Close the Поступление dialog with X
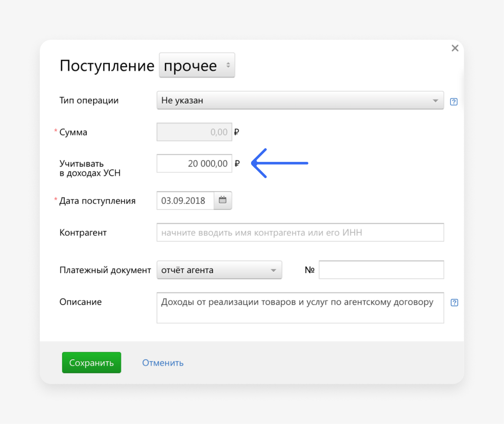This screenshot has height=424, width=504. tap(455, 48)
